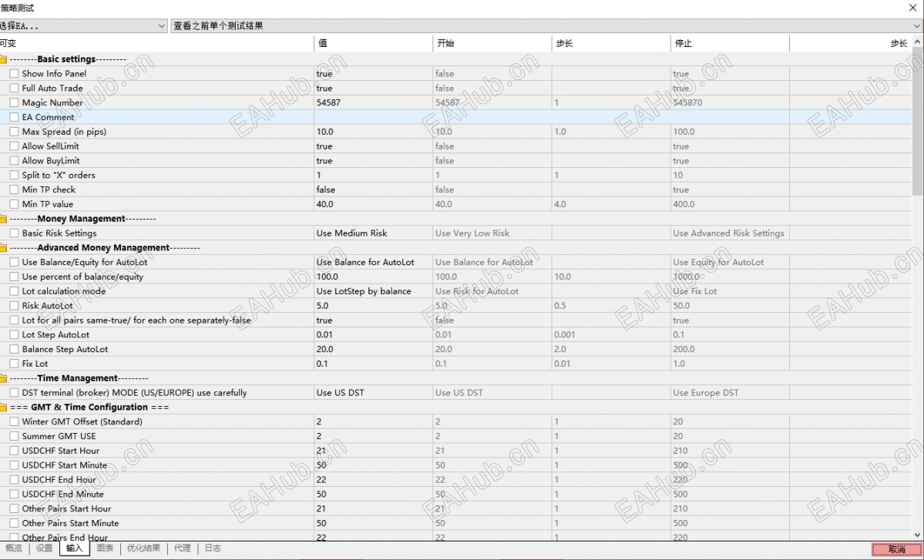Open the 查看之前单个测试结果 dropdown
924x560 pixels.
547,26
